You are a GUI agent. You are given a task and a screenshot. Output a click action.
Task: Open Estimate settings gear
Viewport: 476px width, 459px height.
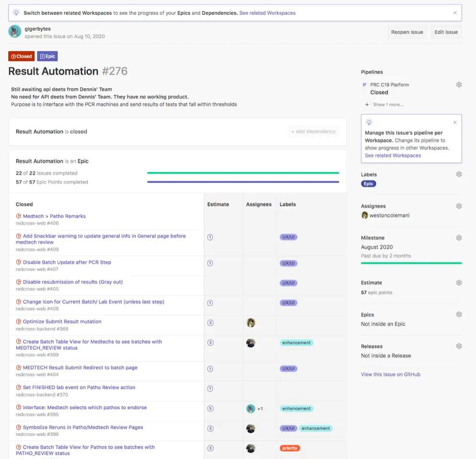[459, 283]
